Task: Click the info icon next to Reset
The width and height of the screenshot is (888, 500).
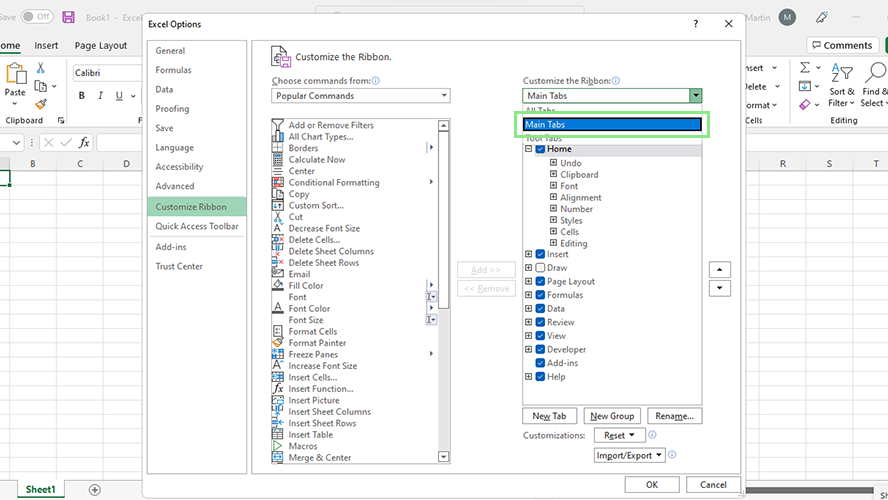Action: tap(652, 435)
